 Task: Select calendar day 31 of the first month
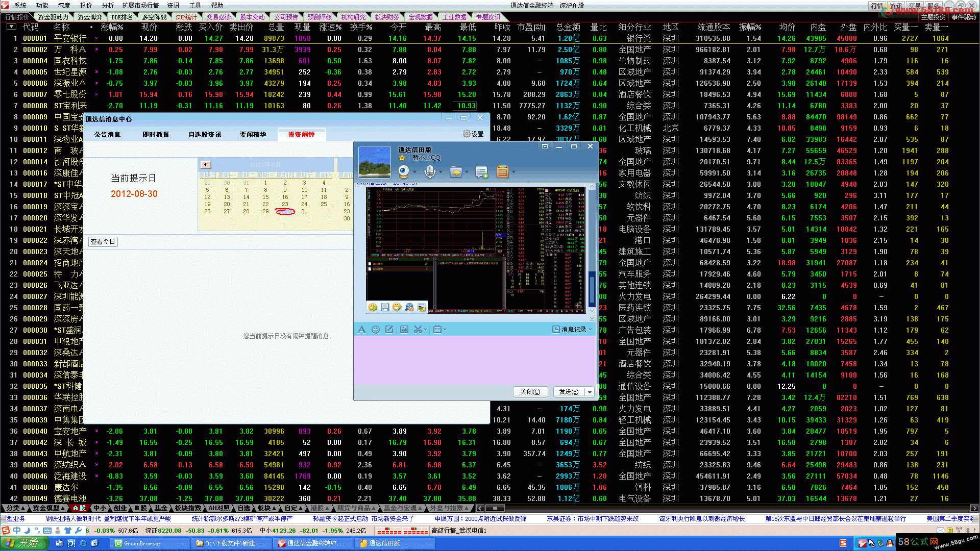(x=304, y=211)
